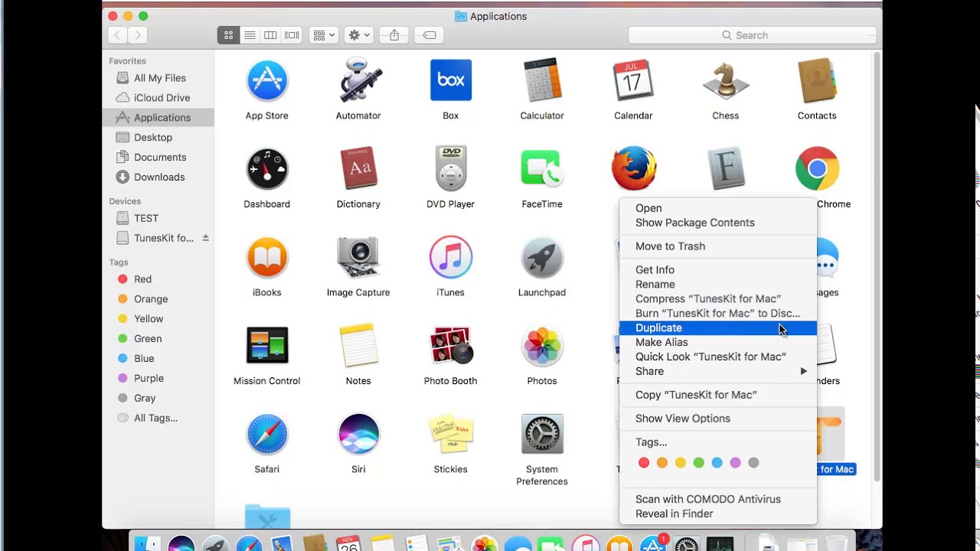Switch to column view in Finder toolbar
This screenshot has width=980, height=551.
pos(270,35)
